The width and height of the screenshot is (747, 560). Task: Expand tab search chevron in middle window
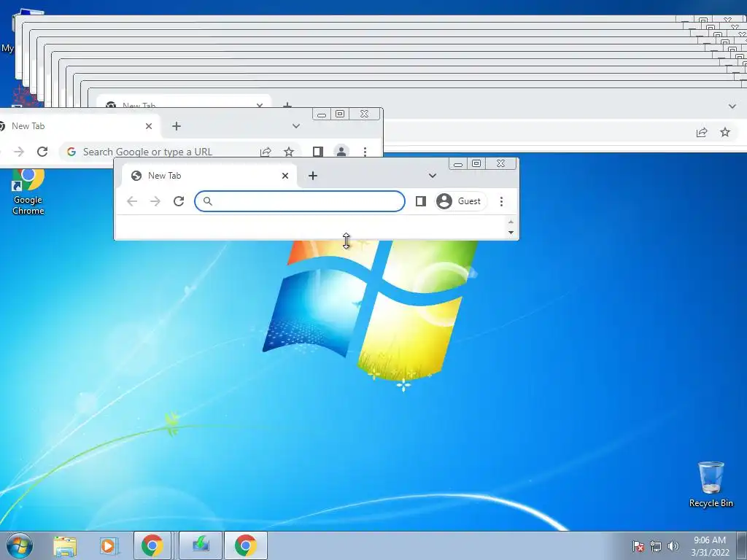(x=296, y=126)
